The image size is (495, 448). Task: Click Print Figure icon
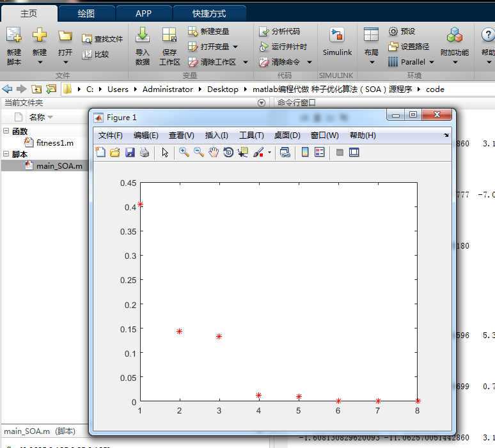click(x=145, y=152)
